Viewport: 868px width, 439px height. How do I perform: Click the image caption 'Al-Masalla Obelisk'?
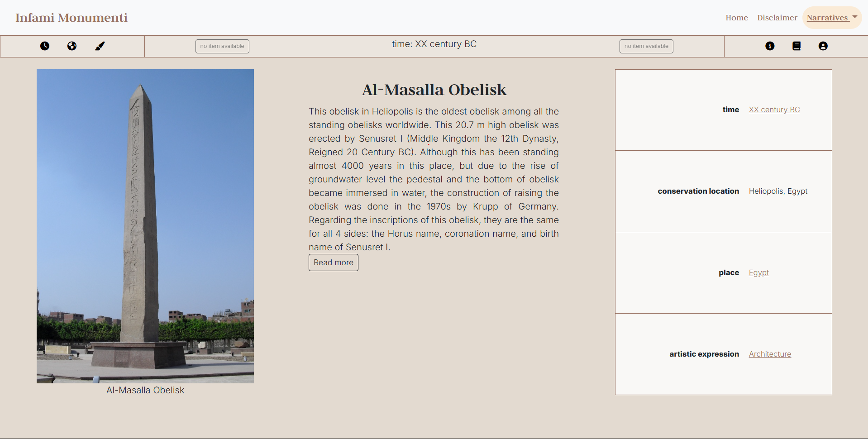(x=145, y=390)
